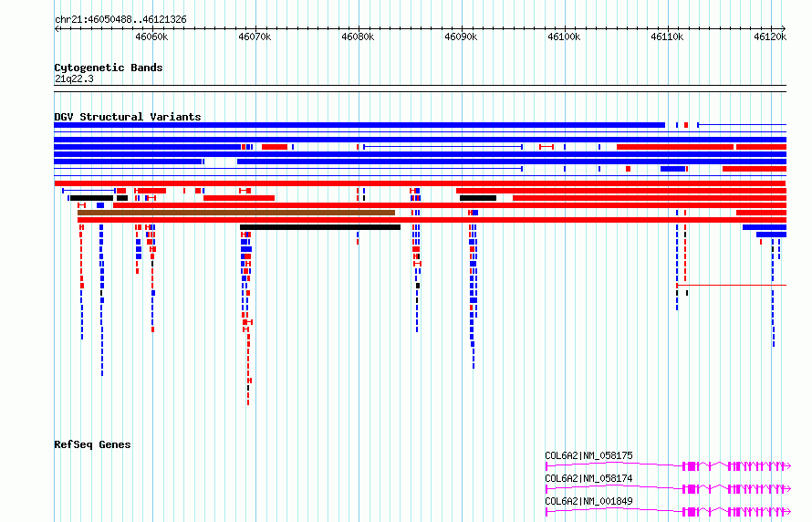Select the 46120k ruler tick label

click(769, 37)
